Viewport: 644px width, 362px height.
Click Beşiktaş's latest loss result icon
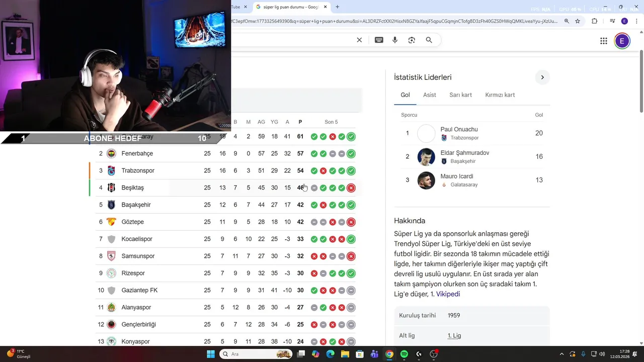tap(351, 188)
